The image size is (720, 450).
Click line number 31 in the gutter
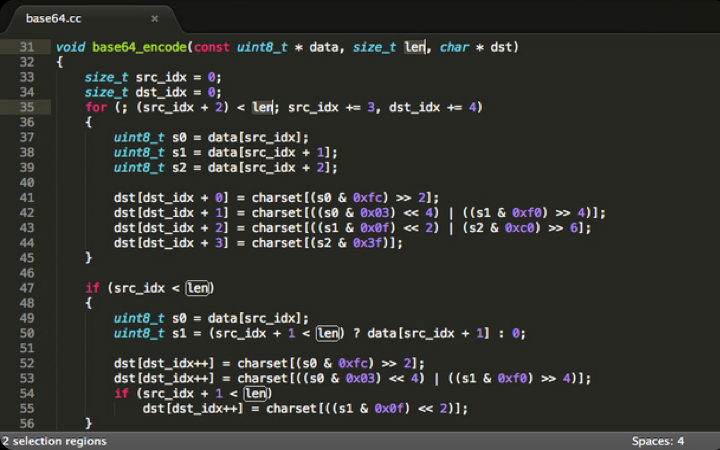click(x=27, y=47)
